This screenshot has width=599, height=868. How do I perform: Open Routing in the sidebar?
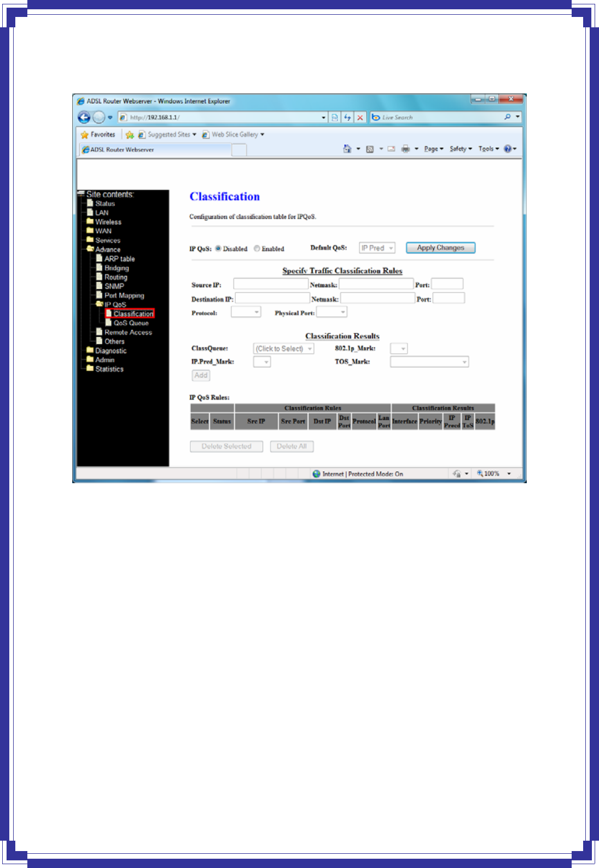click(x=115, y=277)
